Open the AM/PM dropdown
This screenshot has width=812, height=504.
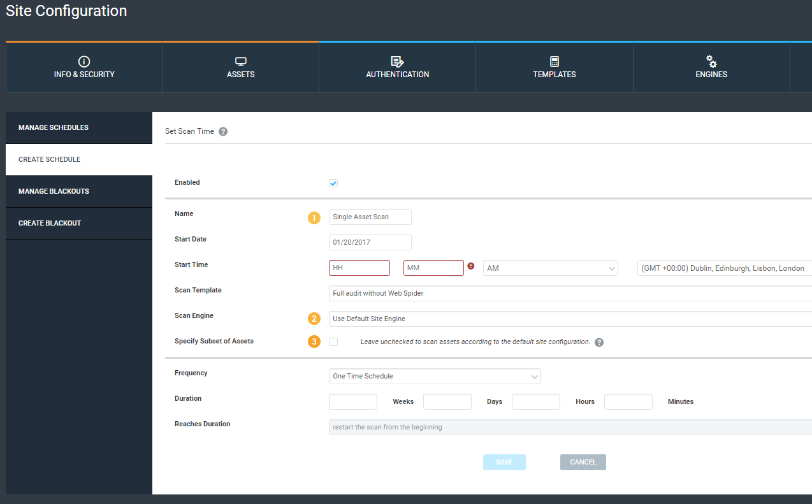pyautogui.click(x=550, y=268)
